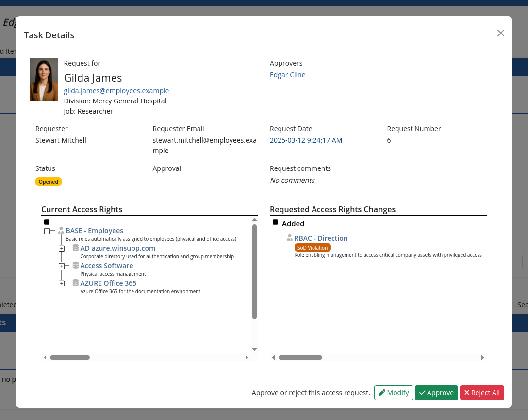Click the Reject All button
Image resolution: width=528 pixels, height=420 pixels.
(482, 393)
